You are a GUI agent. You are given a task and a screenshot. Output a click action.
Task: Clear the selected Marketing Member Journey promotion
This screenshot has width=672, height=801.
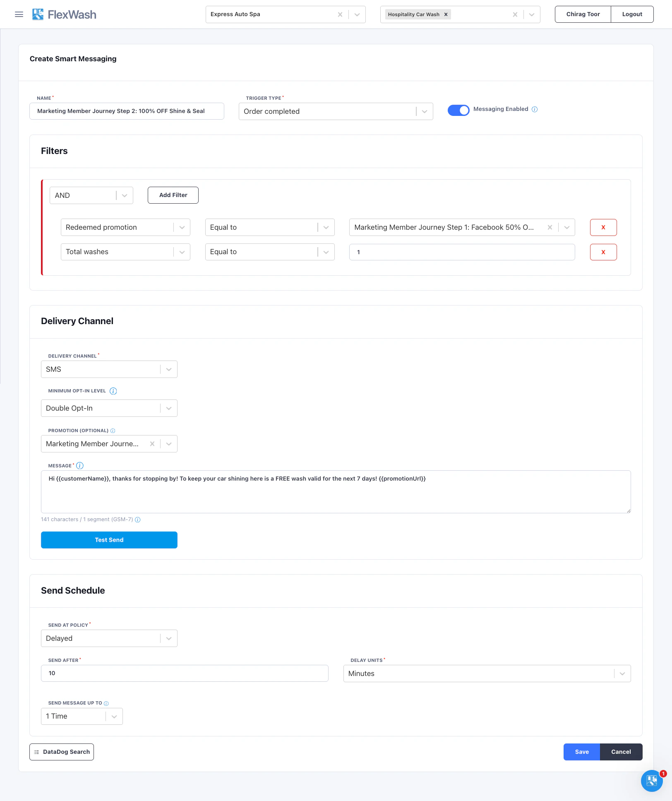152,443
